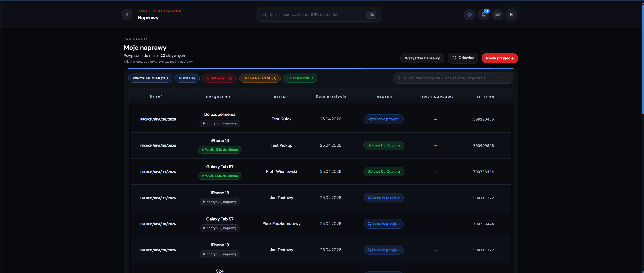
Task: Open repair PROKOM/RMA/30/2026
Action: coord(158,224)
